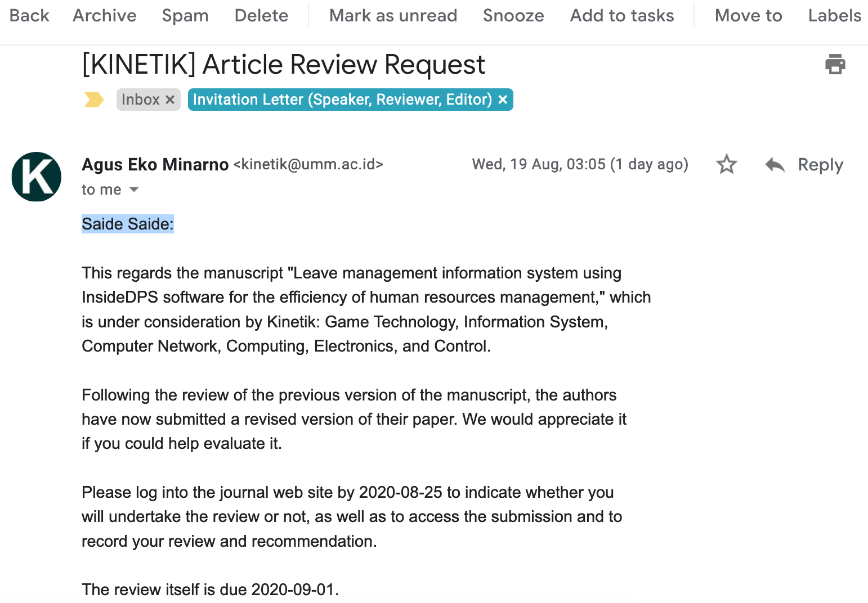Expand recipient details next to 'to me'
The image size is (868, 603).
click(134, 190)
